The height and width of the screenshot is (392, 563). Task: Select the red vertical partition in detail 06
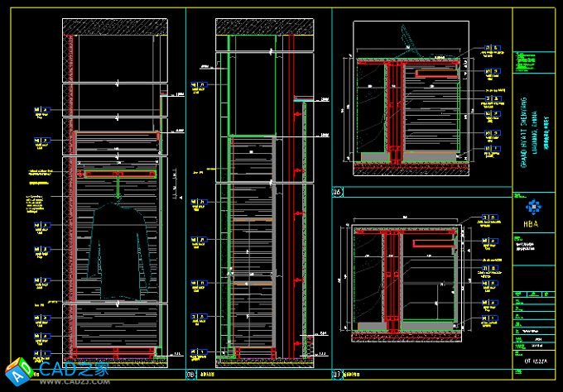point(396,112)
